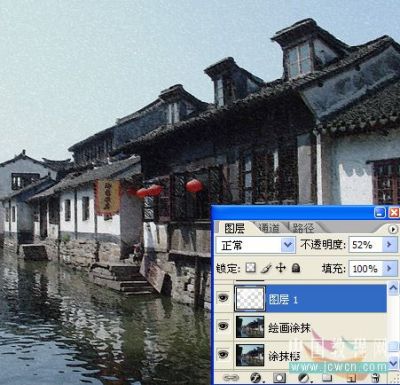This screenshot has height=385, width=400.
Task: Switch to the 路径 tab
Action: coord(303,228)
